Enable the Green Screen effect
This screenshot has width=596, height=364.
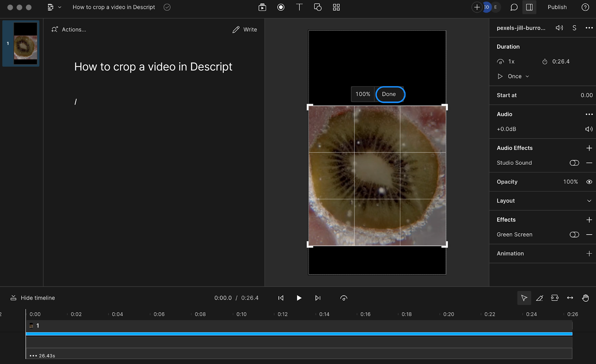point(574,234)
